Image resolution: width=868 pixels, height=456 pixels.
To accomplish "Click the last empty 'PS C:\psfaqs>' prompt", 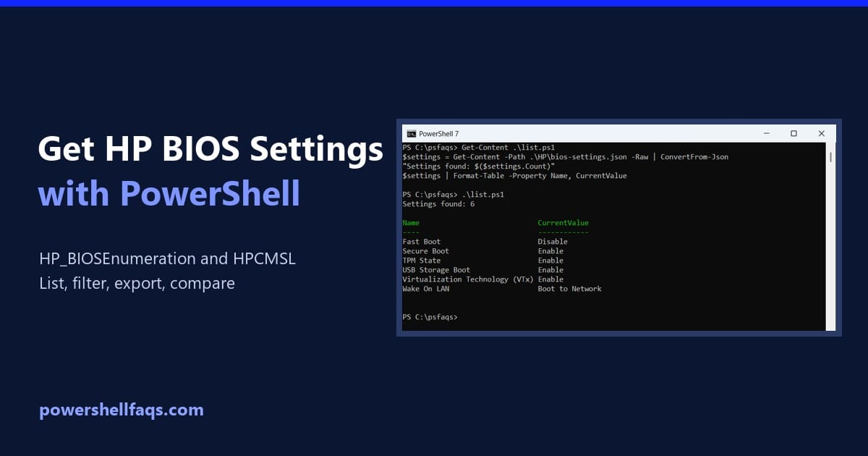I will point(430,317).
